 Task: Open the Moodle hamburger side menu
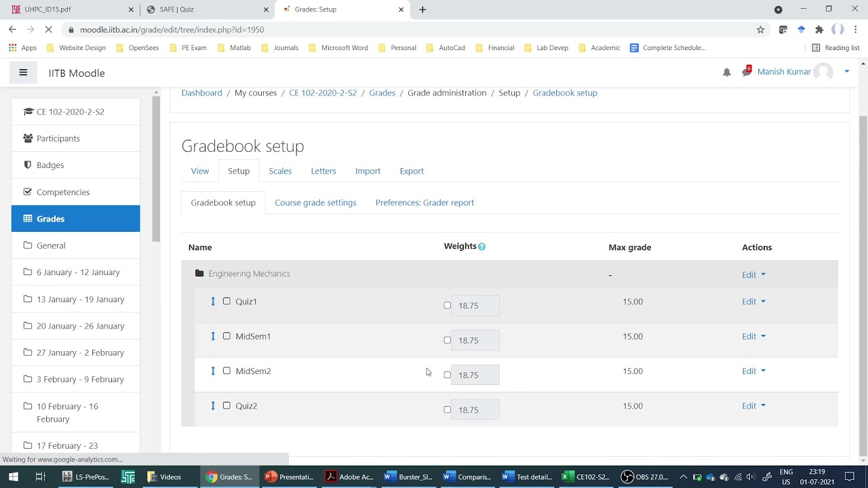[x=23, y=73]
